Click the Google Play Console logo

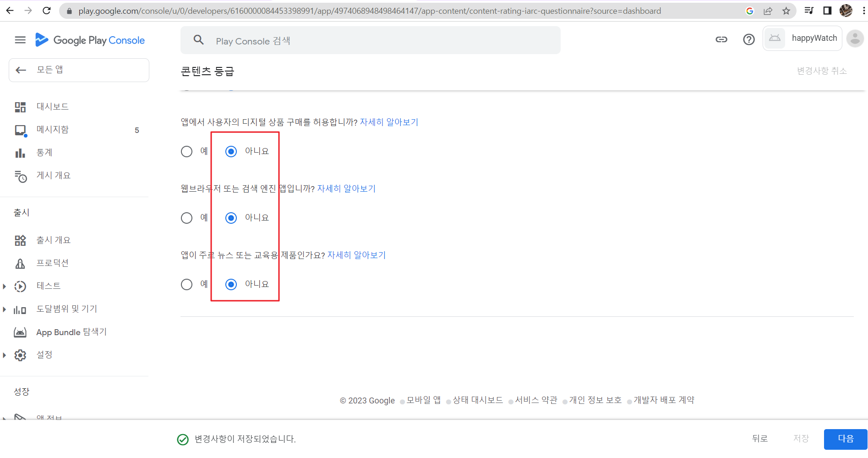tap(90, 40)
